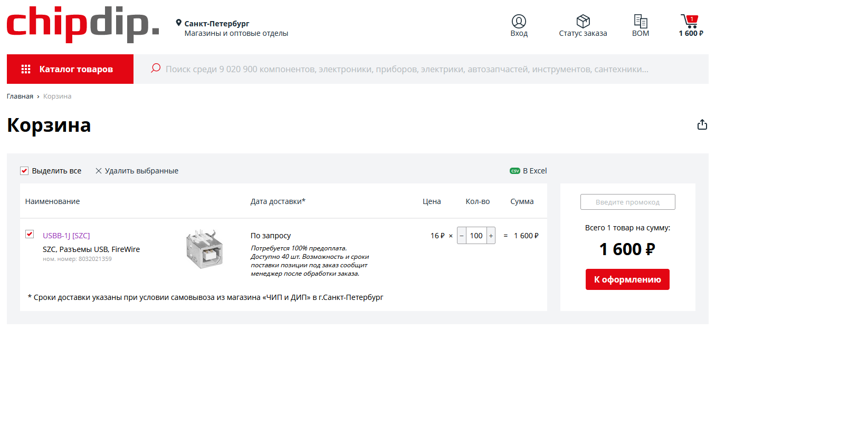The image size is (868, 437).
Task: Click the Введите промокод field
Action: [627, 202]
